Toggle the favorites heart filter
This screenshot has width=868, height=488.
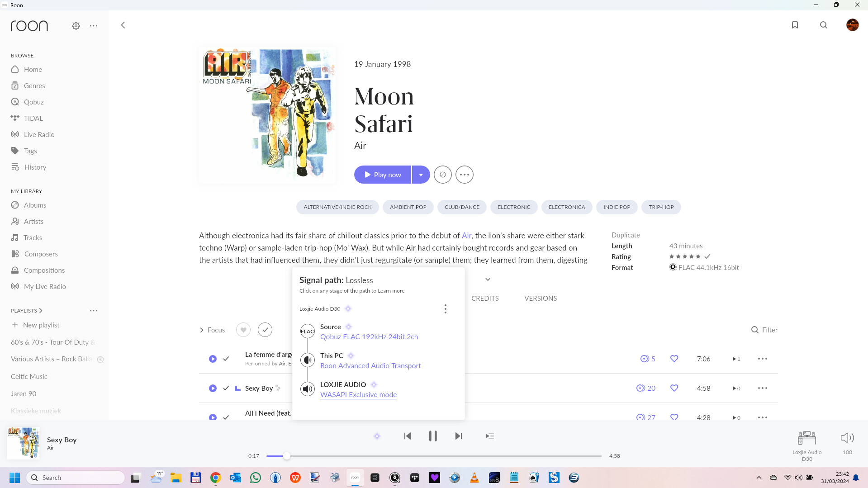click(243, 330)
